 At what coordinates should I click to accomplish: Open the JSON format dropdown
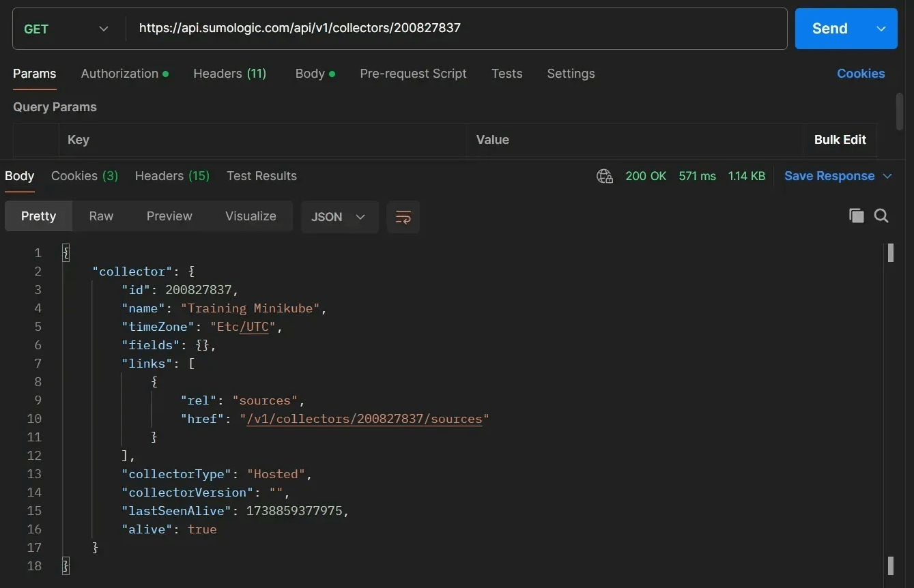pos(339,217)
